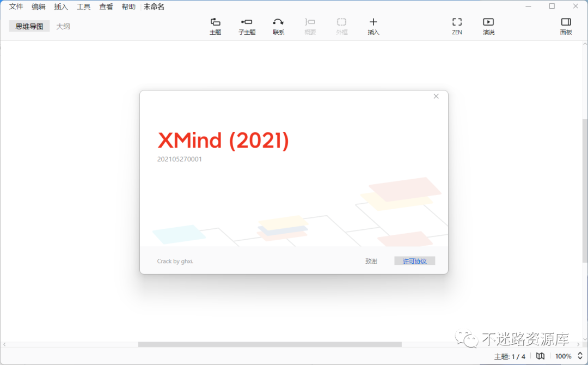The height and width of the screenshot is (365, 588).
Task: Close the XMind about dialog
Action: point(436,96)
